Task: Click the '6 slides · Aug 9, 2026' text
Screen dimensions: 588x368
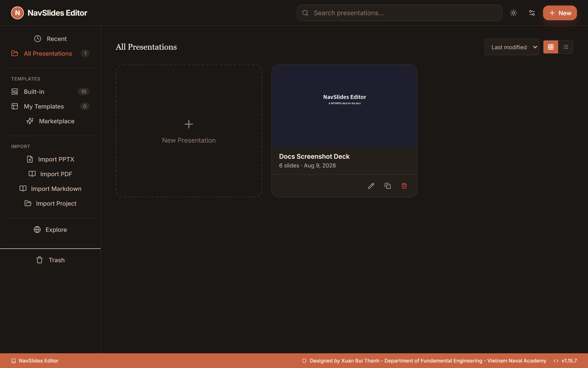Action: tap(307, 166)
